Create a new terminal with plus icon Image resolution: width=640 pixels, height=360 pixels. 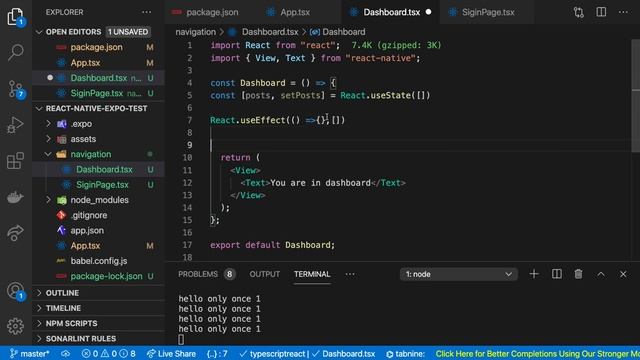tap(534, 274)
